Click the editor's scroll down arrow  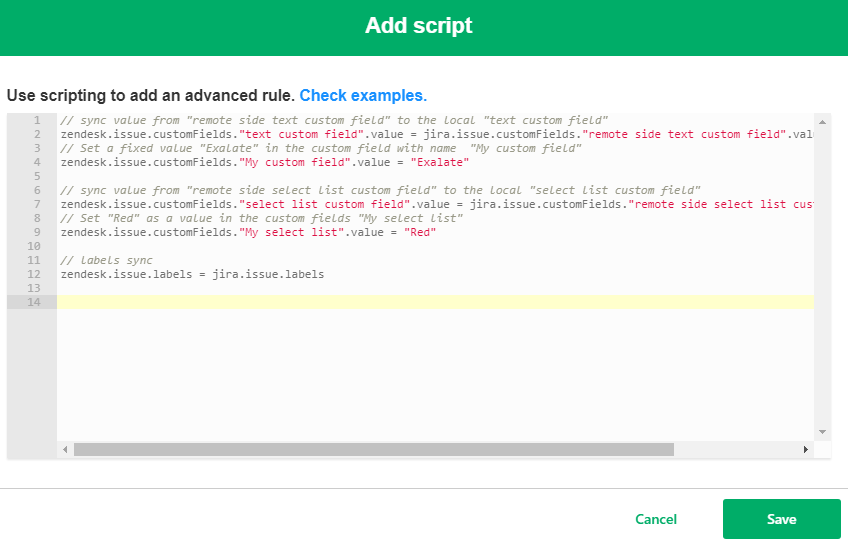coord(822,432)
